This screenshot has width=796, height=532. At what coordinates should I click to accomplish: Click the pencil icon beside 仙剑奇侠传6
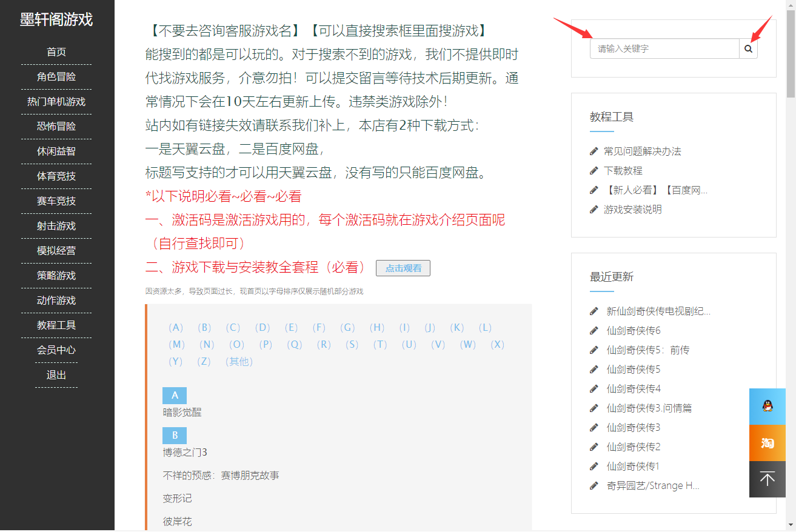coord(594,331)
